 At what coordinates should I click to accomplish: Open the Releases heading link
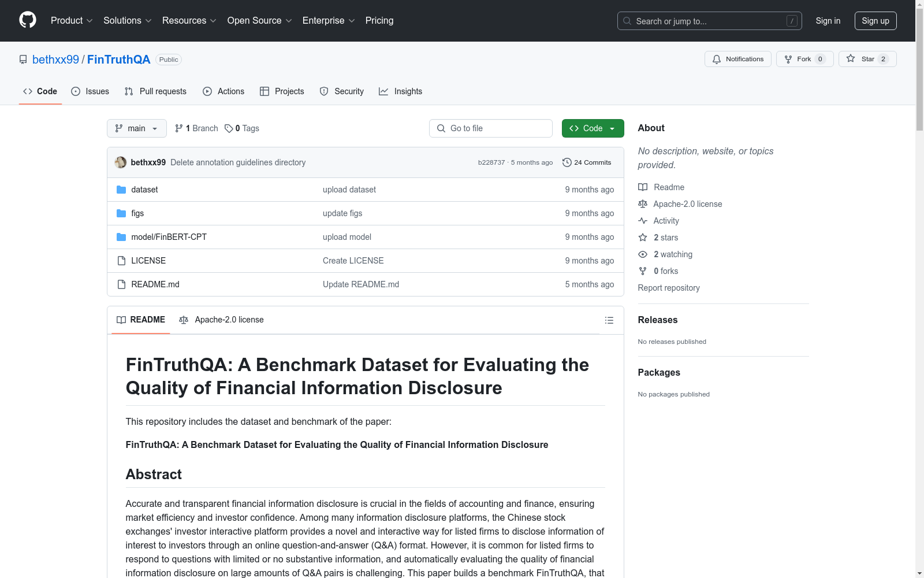(x=658, y=320)
